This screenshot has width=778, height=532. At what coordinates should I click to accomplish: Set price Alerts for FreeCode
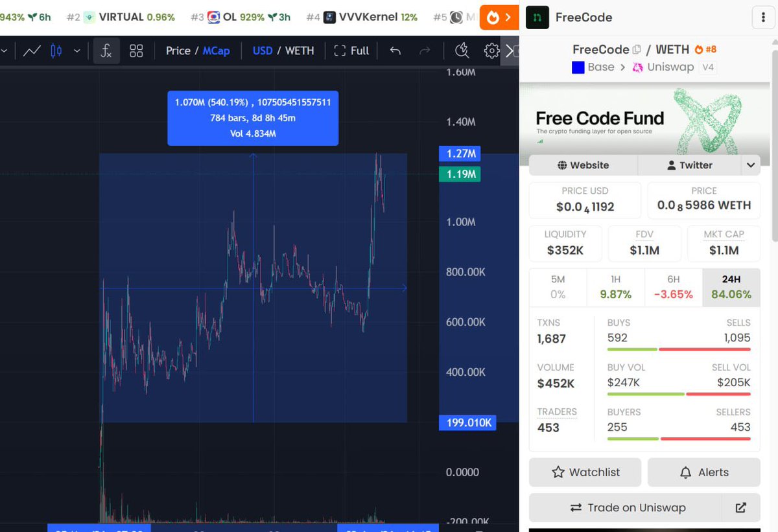point(704,472)
